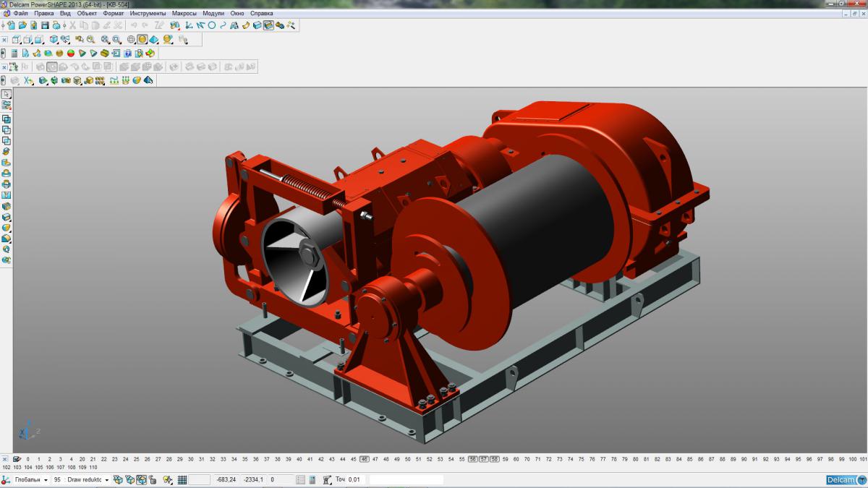
Task: Click the solid boolean subtraction icon in sidebar
Action: pyautogui.click(x=7, y=129)
